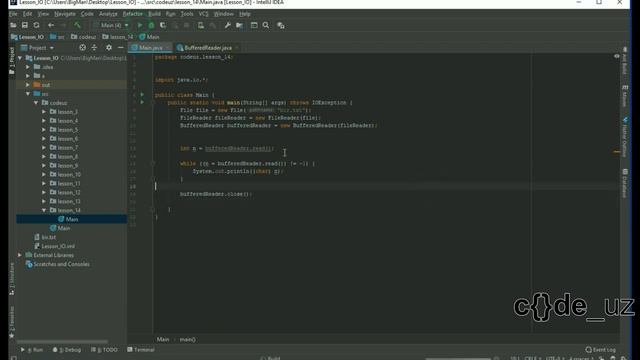Click the green Run button

(140, 25)
